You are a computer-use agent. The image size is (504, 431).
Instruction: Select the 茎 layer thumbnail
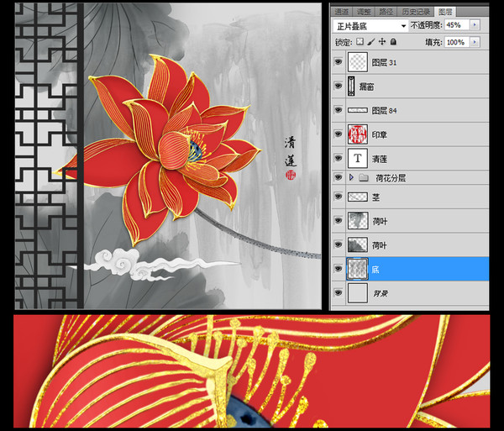[358, 197]
